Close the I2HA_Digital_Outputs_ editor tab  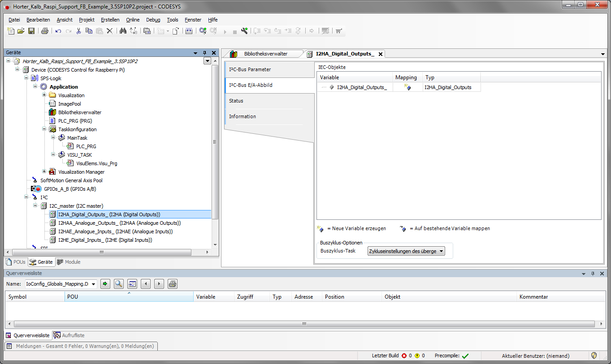tap(381, 54)
